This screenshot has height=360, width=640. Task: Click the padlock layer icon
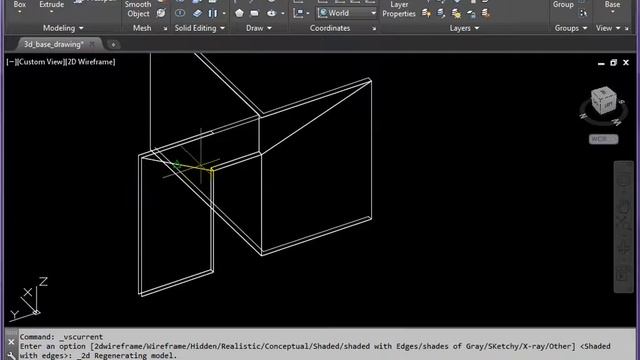click(x=471, y=14)
